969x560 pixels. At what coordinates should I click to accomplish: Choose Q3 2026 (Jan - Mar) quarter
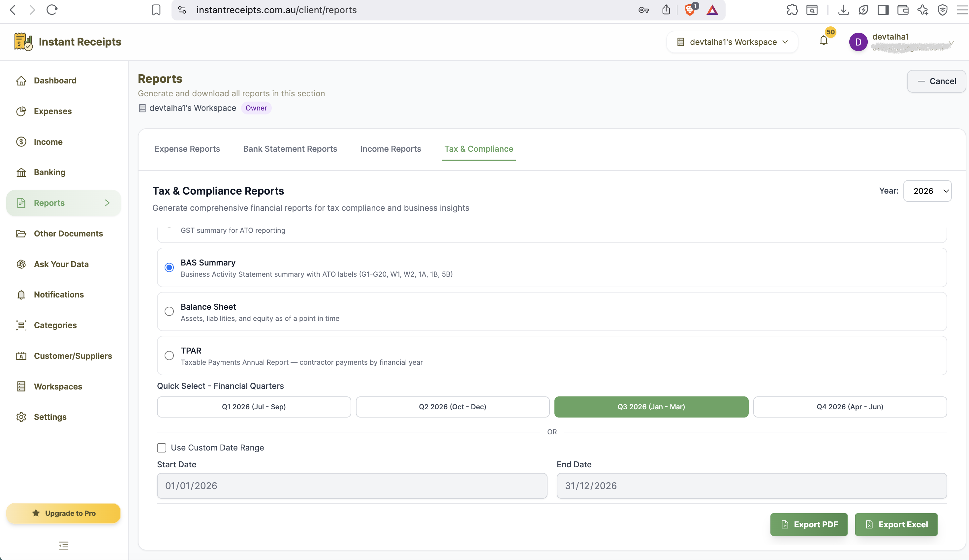[651, 407]
